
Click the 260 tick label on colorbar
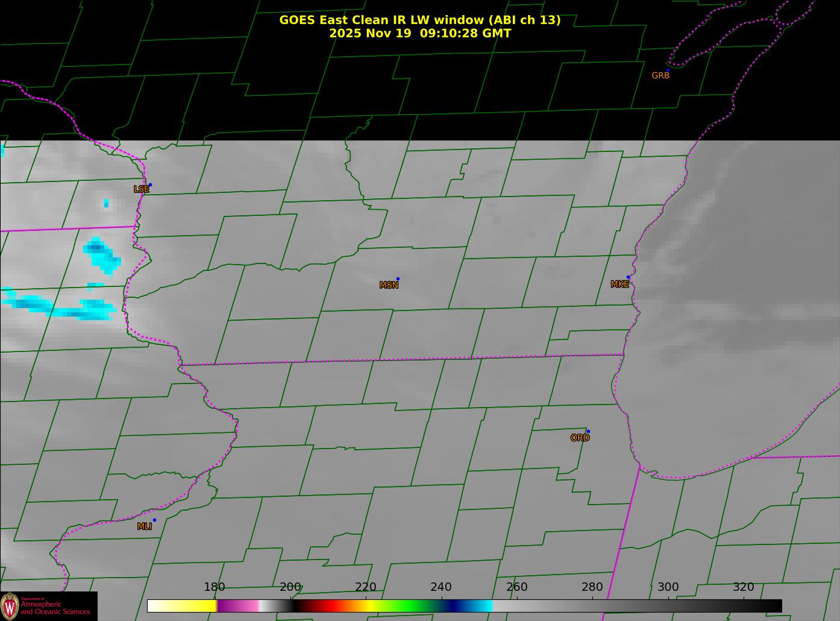pyautogui.click(x=516, y=587)
